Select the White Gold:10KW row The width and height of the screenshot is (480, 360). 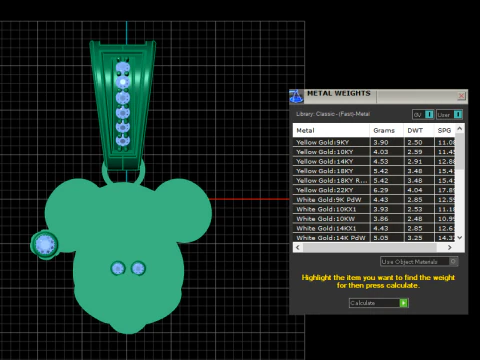(x=374, y=219)
